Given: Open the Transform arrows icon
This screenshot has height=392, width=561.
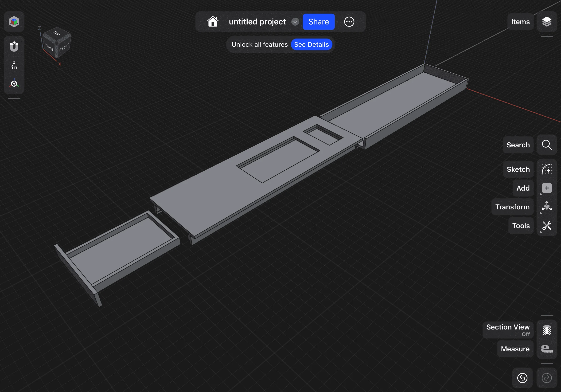Looking at the screenshot, I should pyautogui.click(x=547, y=207).
